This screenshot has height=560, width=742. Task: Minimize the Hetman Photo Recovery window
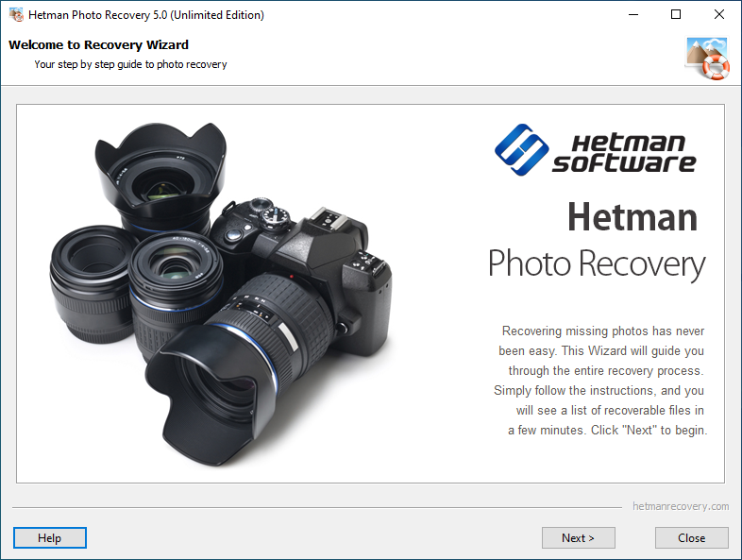point(633,15)
